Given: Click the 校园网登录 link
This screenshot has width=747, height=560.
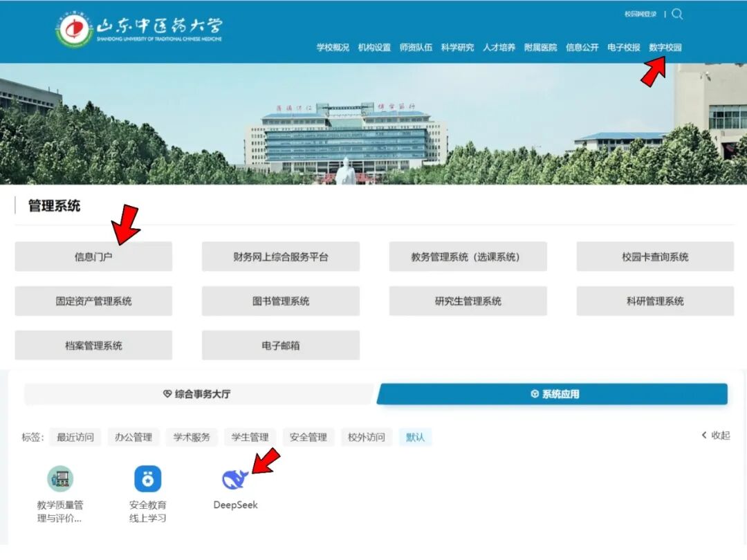Looking at the screenshot, I should (x=640, y=15).
